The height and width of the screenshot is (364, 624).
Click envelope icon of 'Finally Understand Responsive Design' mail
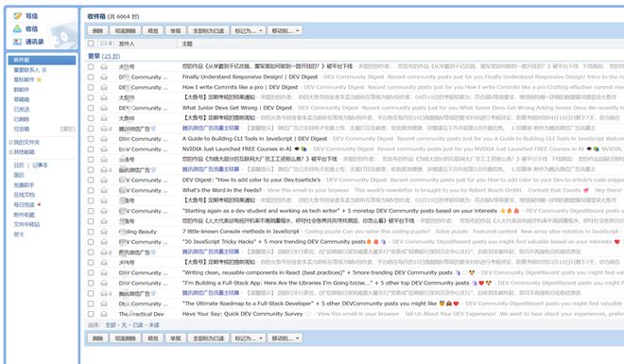click(x=104, y=77)
